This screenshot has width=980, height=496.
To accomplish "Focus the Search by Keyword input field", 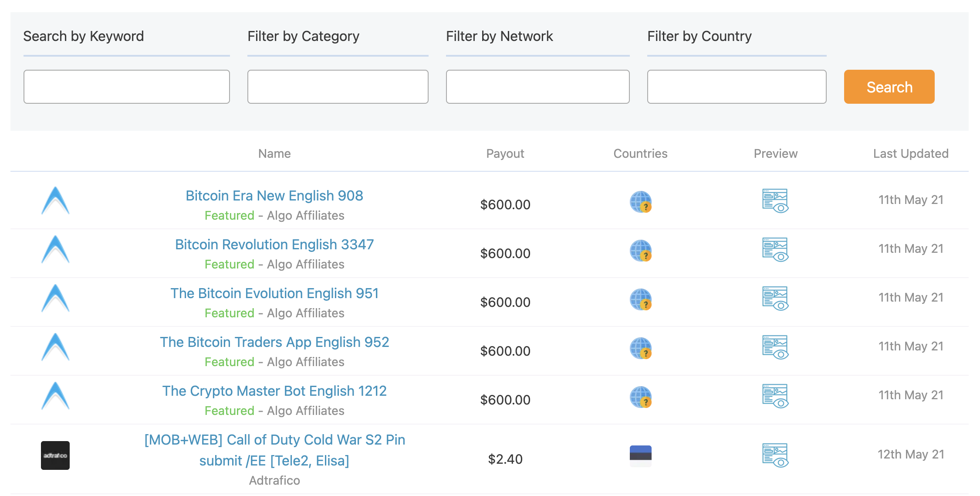I will pos(127,87).
